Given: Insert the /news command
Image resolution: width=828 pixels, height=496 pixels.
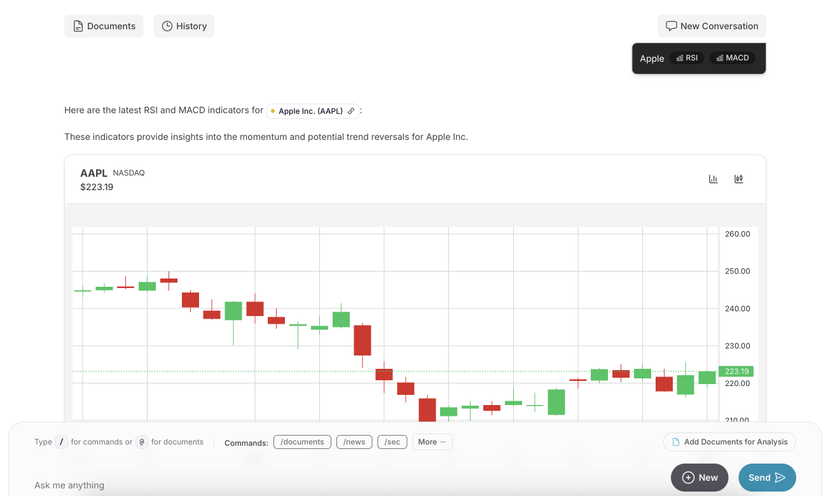Looking at the screenshot, I should coord(354,442).
